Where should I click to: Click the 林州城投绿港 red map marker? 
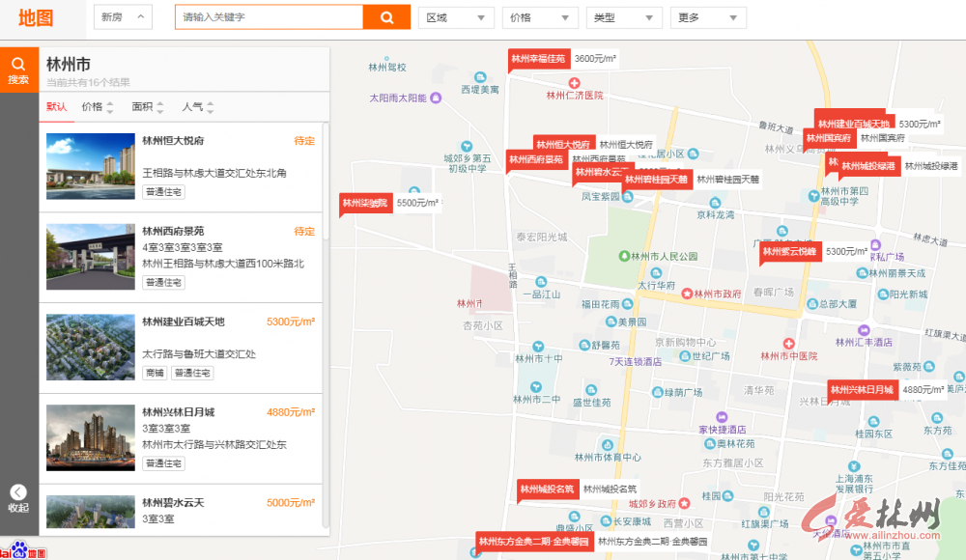click(x=868, y=166)
